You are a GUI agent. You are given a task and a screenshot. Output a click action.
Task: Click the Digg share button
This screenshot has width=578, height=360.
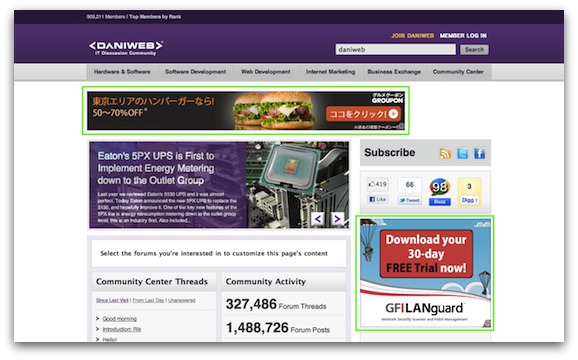click(x=469, y=200)
